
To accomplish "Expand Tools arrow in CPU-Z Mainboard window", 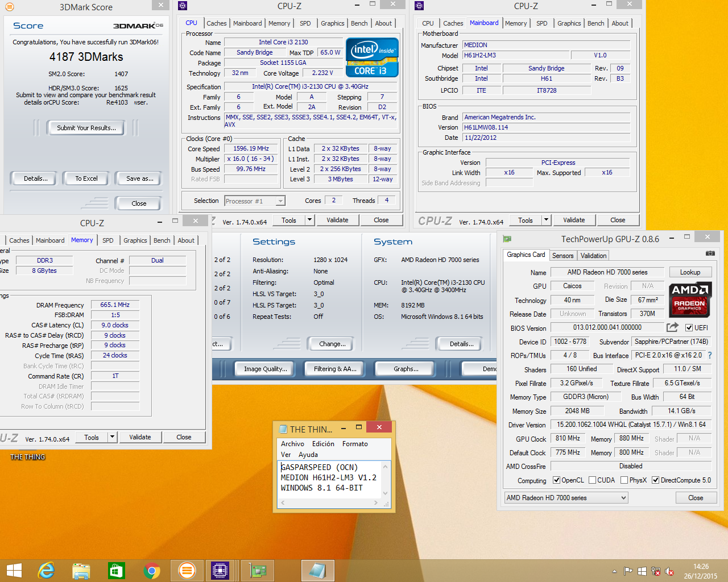I will click(x=546, y=220).
